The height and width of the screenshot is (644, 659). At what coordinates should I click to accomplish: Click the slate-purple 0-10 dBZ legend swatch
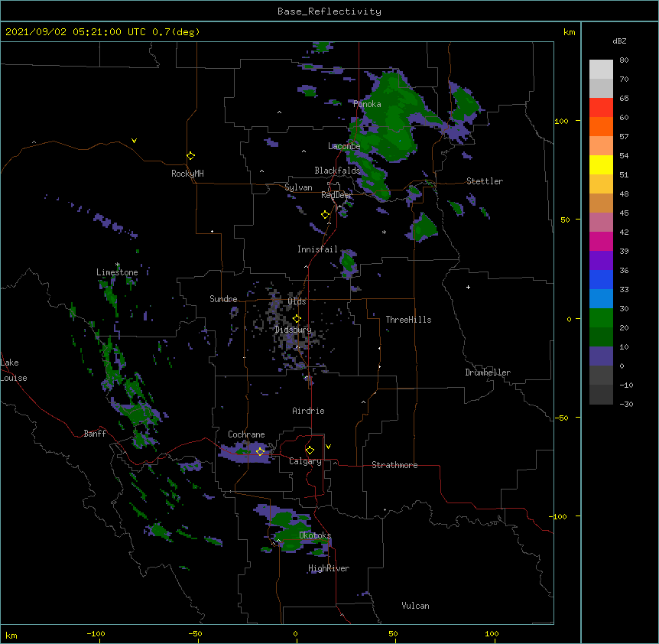click(601, 356)
